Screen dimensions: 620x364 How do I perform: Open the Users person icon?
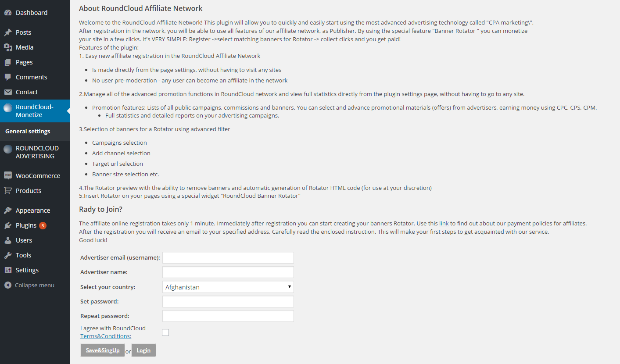[x=8, y=240]
